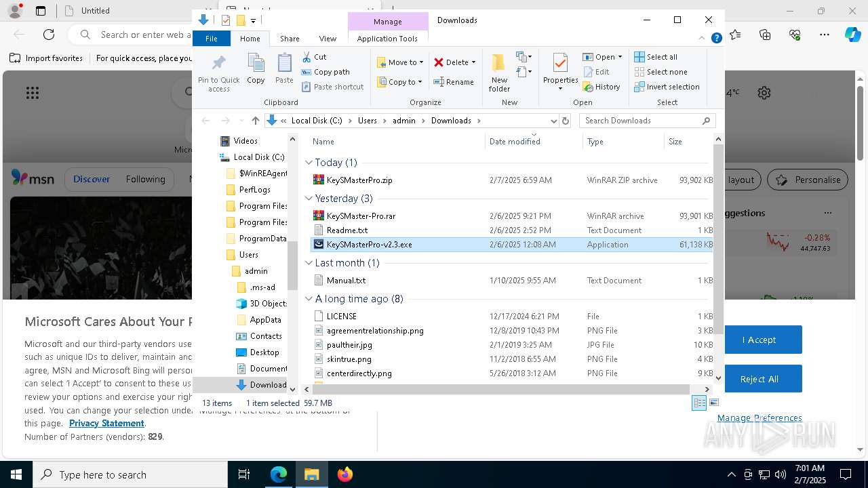The width and height of the screenshot is (868, 488).
Task: Click Copy path in the Clipboard group
Action: 325,72
